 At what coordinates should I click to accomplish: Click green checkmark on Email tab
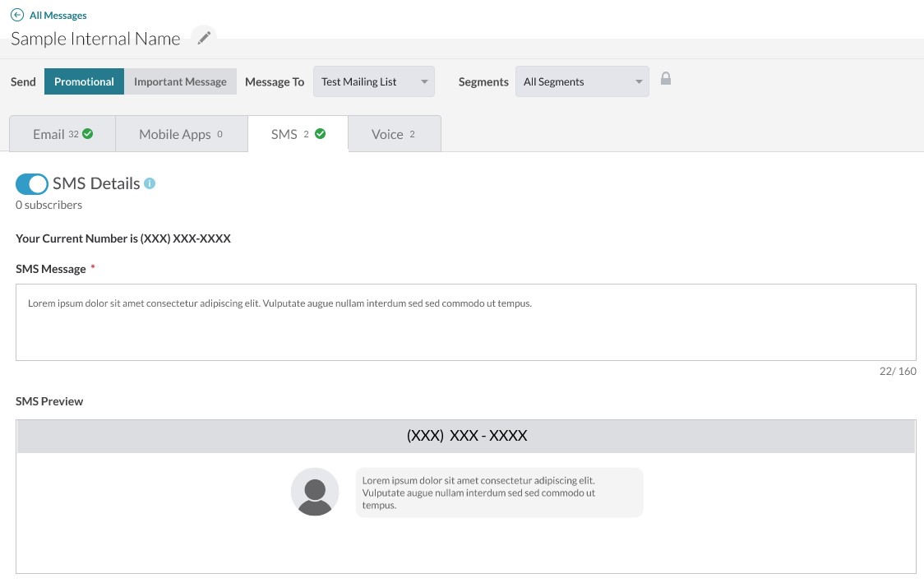point(88,134)
